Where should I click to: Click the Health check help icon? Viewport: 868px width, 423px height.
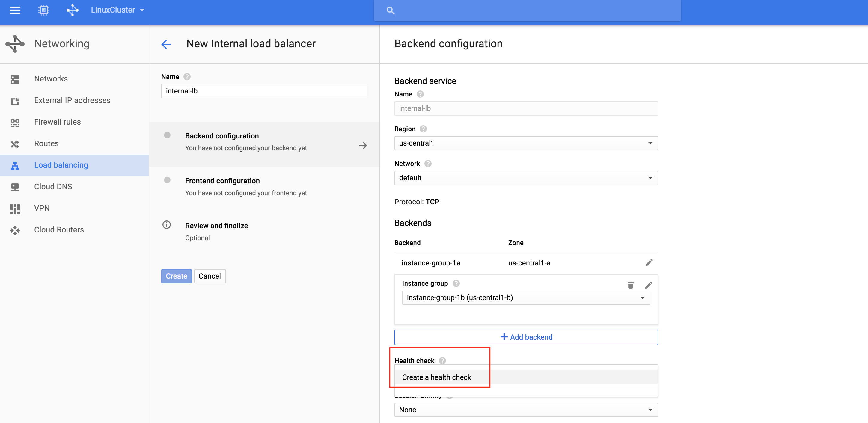(442, 361)
